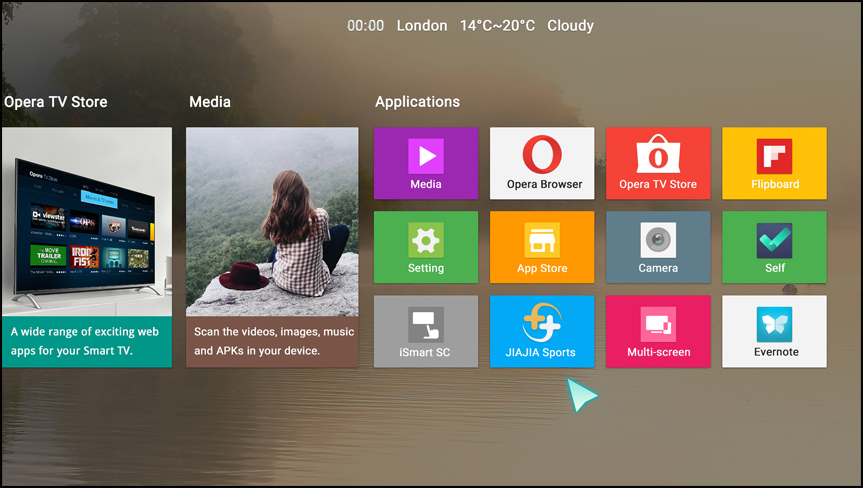Open the green Setting gear tile

(426, 247)
